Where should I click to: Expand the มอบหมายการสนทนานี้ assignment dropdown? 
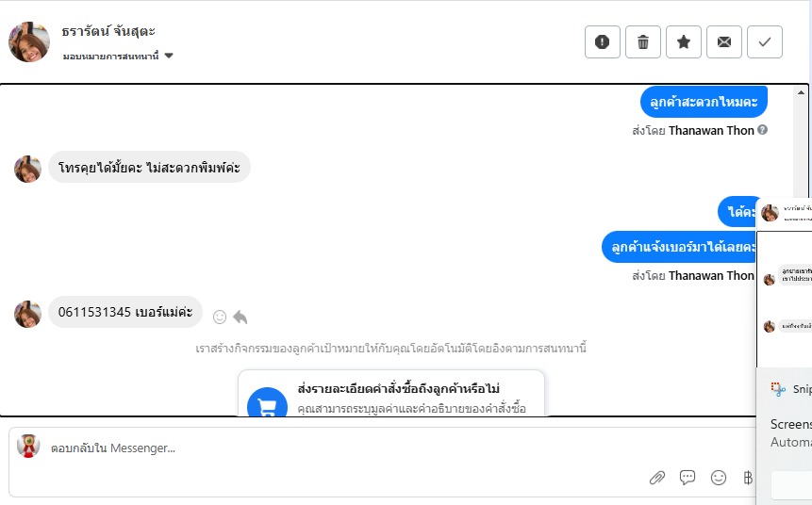coord(169,56)
